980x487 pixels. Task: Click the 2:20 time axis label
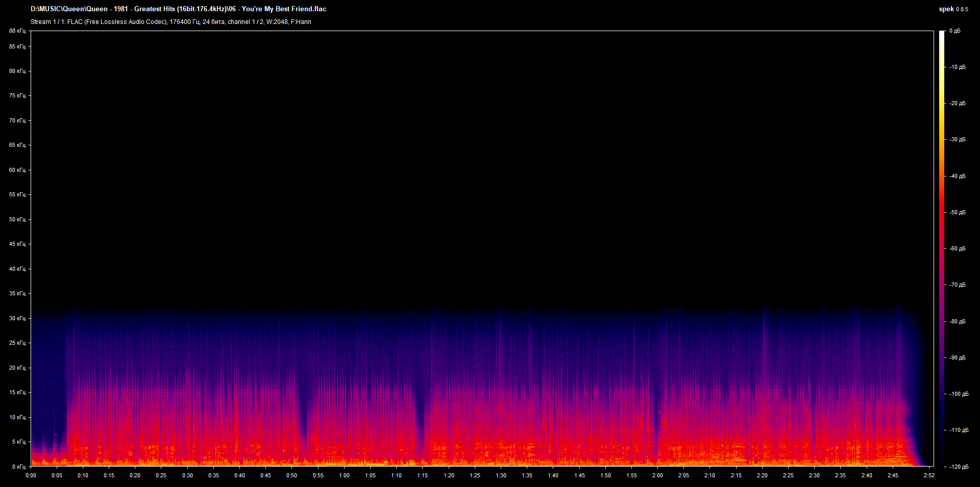coord(762,475)
